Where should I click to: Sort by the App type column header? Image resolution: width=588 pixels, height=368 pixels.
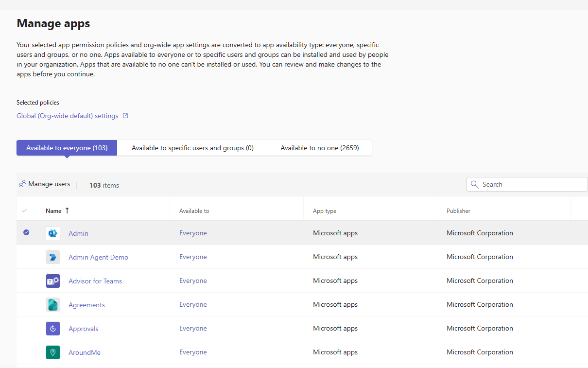(x=324, y=211)
